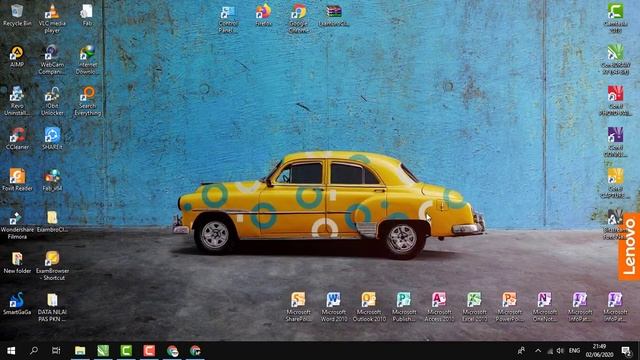The image size is (640, 360).
Task: Select the DATA NILAI PAS PKN file
Action: coord(52,307)
